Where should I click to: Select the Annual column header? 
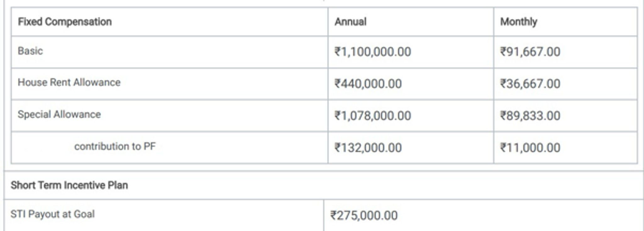tap(350, 22)
